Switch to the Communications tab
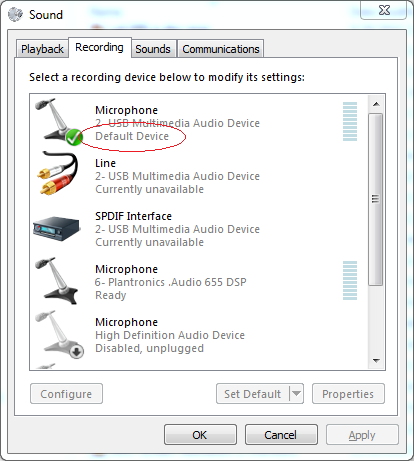The image size is (414, 461). tap(221, 49)
